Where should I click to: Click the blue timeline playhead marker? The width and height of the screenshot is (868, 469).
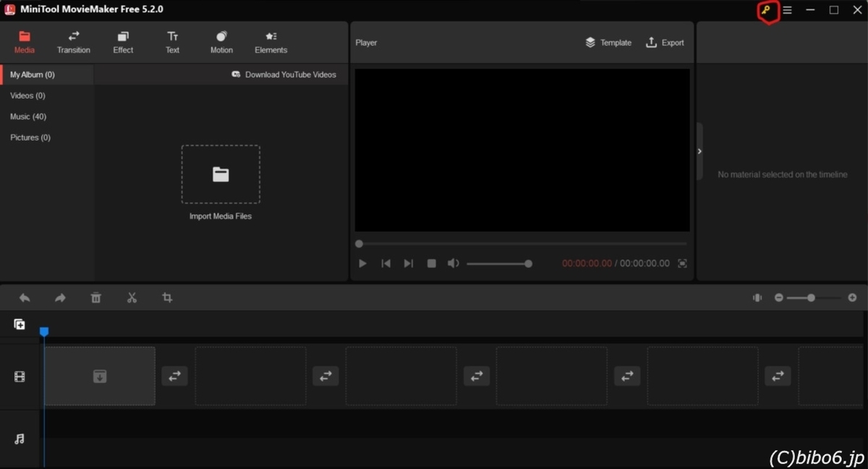[x=44, y=331]
